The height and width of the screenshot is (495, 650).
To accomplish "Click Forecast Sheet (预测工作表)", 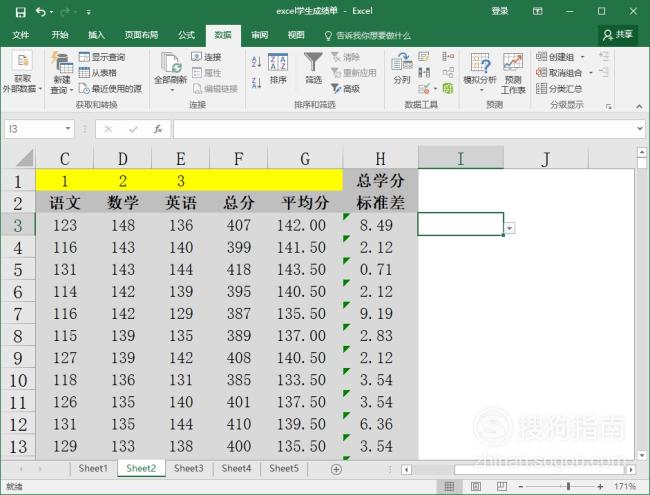I will click(513, 73).
